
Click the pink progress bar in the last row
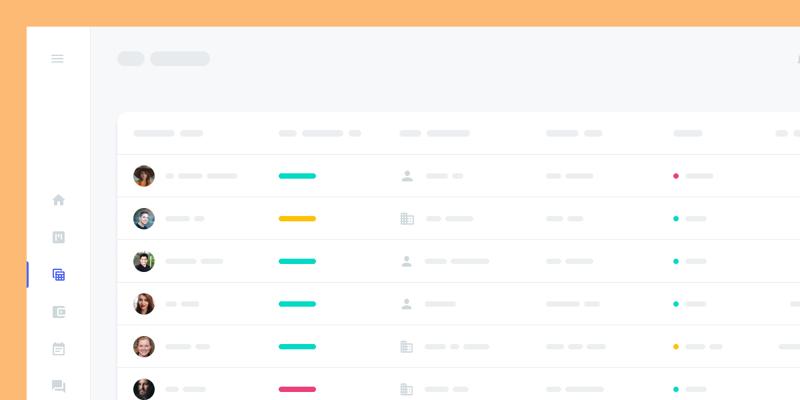click(297, 389)
